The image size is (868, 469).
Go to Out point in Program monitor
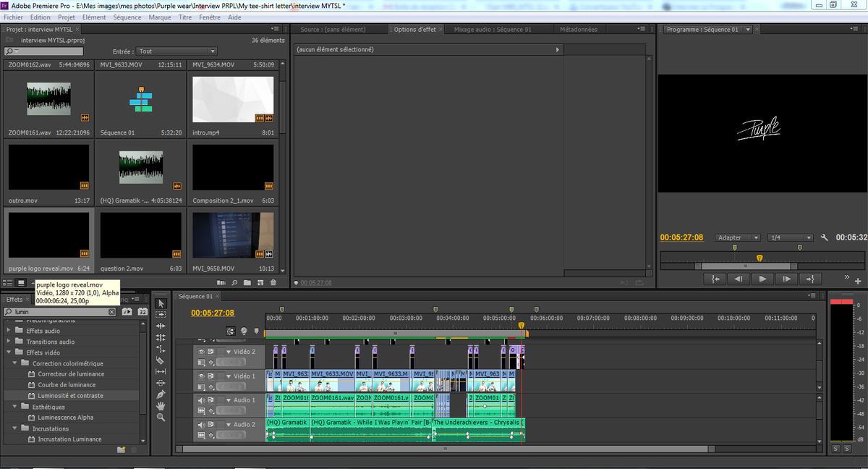tap(810, 279)
